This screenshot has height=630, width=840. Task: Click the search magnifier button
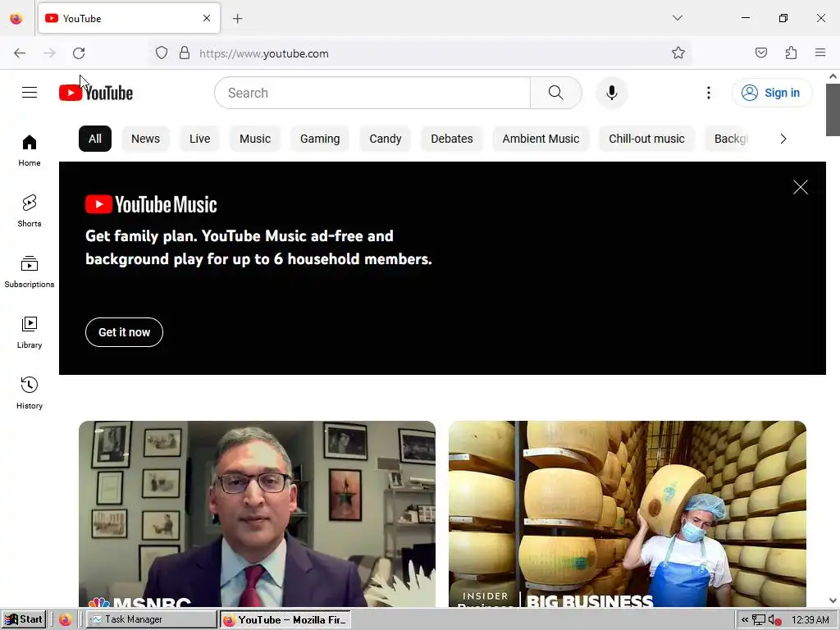555,93
